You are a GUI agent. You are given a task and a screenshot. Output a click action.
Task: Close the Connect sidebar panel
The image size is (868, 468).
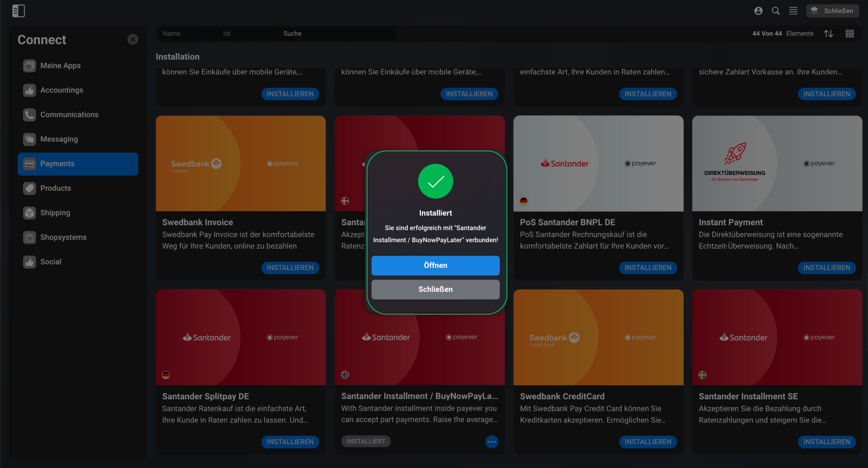click(132, 39)
